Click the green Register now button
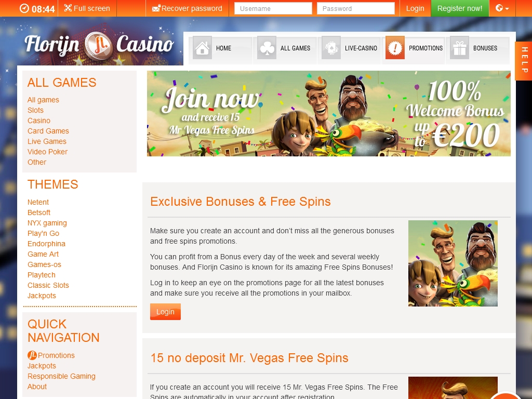This screenshot has width=532, height=399. 460,8
